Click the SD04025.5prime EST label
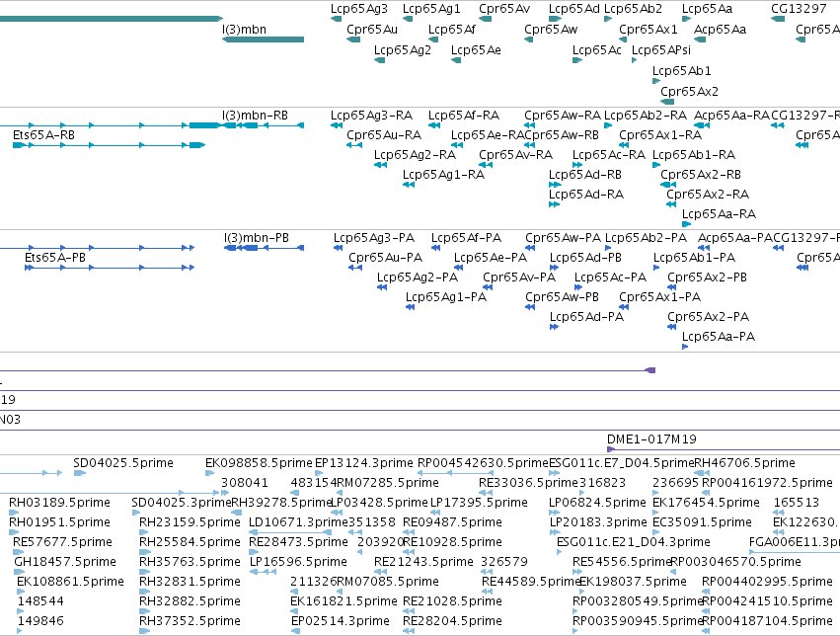The width and height of the screenshot is (840, 636). click(x=123, y=463)
